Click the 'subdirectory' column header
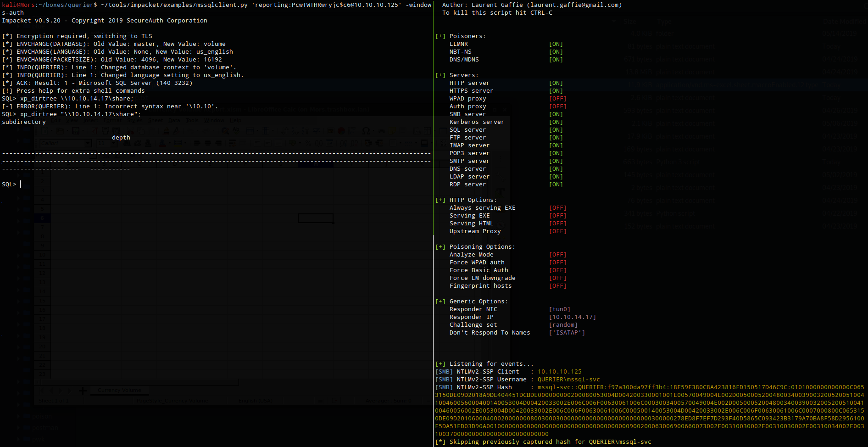 [x=24, y=122]
